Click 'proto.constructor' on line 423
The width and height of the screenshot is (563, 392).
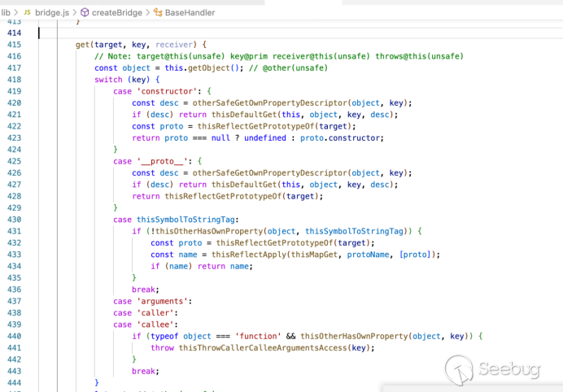(340, 137)
